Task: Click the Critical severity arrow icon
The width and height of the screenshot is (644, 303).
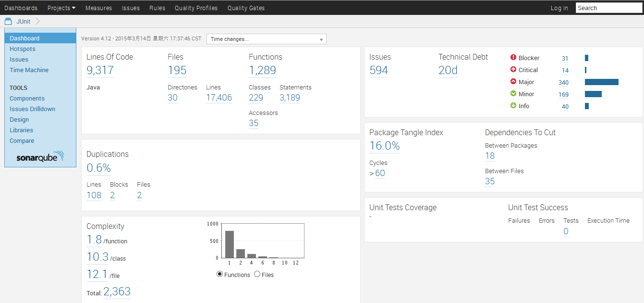Action: (x=513, y=70)
